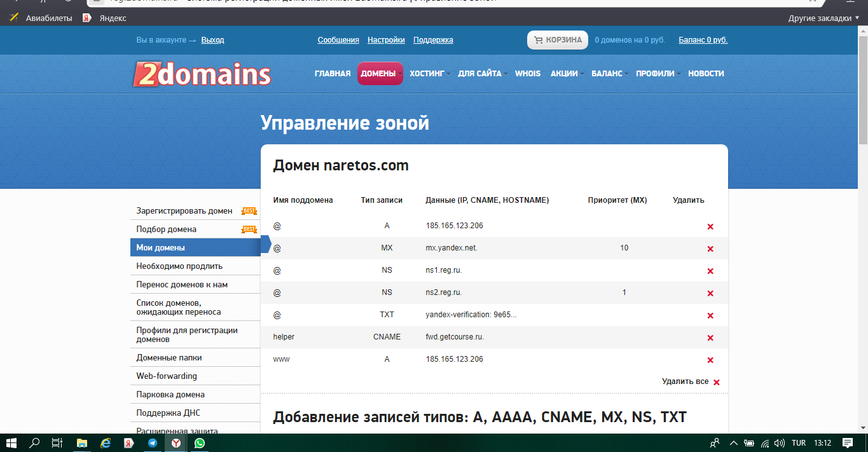868x452 pixels.
Task: Click the 2domains logo
Action: click(202, 74)
